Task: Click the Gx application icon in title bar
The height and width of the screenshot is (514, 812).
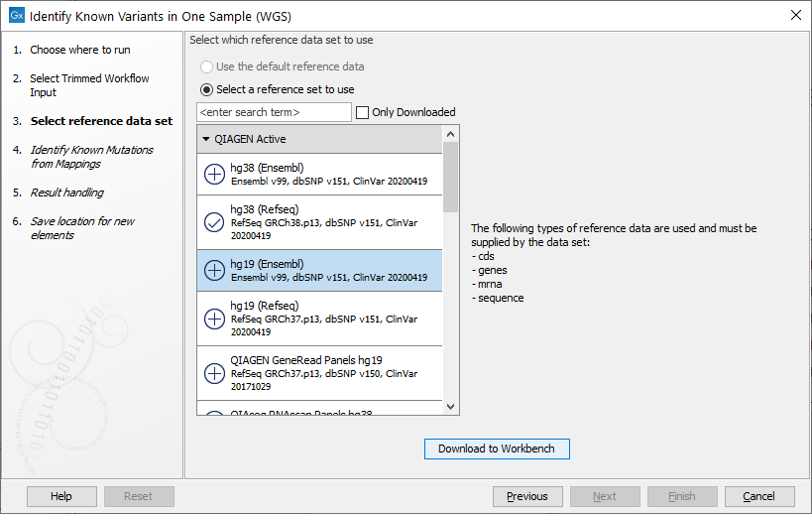Action: click(x=16, y=17)
